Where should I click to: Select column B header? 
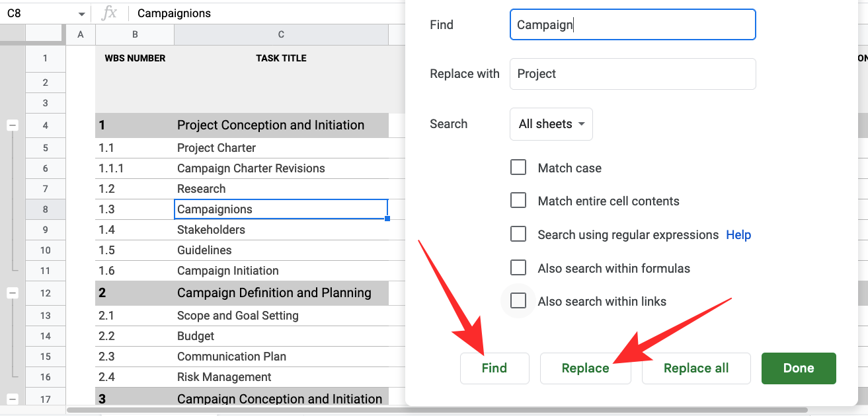pos(135,34)
